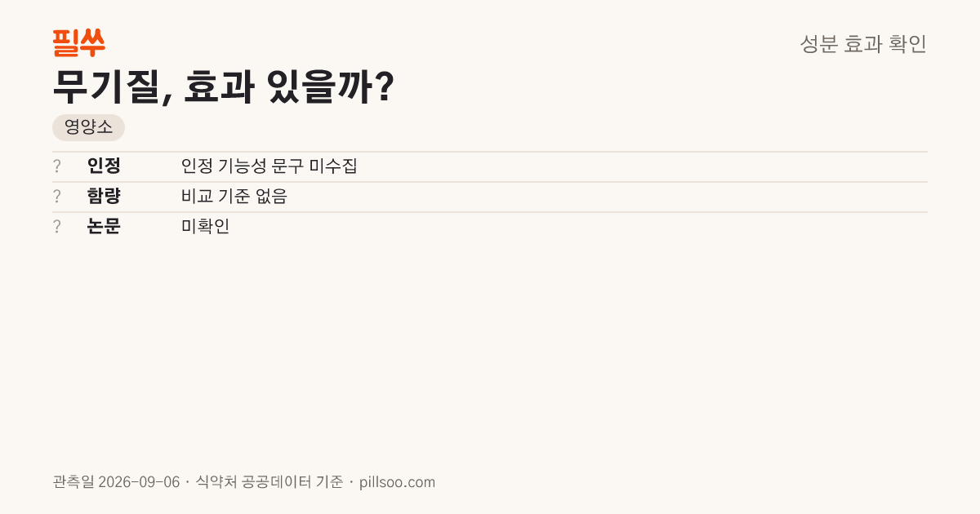Open the 성분 효과 확인 header label
The image size is (980, 514).
tap(863, 44)
